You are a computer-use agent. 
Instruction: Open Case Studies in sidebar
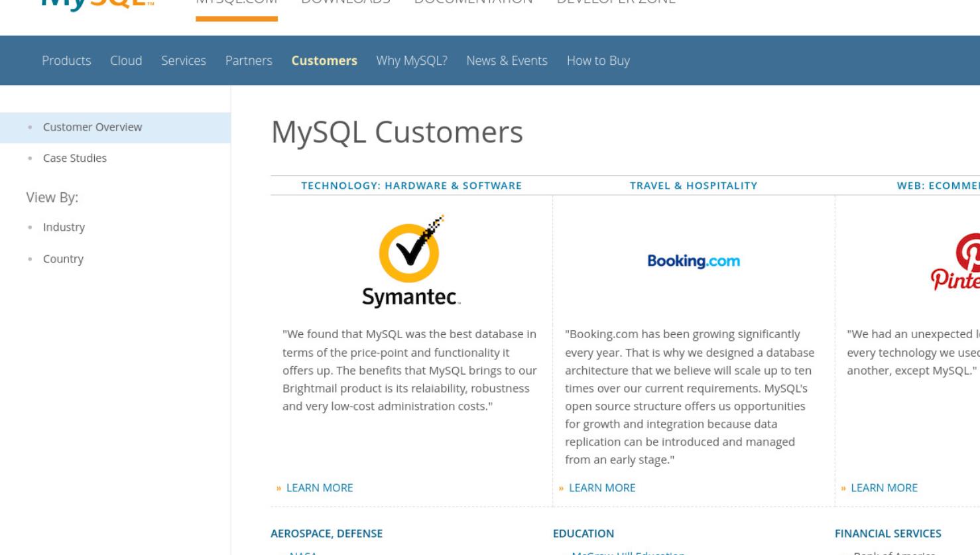[x=75, y=158]
